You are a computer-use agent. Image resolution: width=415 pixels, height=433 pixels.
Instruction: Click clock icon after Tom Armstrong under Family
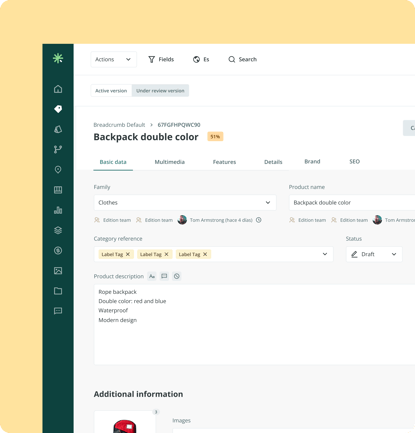pyautogui.click(x=259, y=220)
